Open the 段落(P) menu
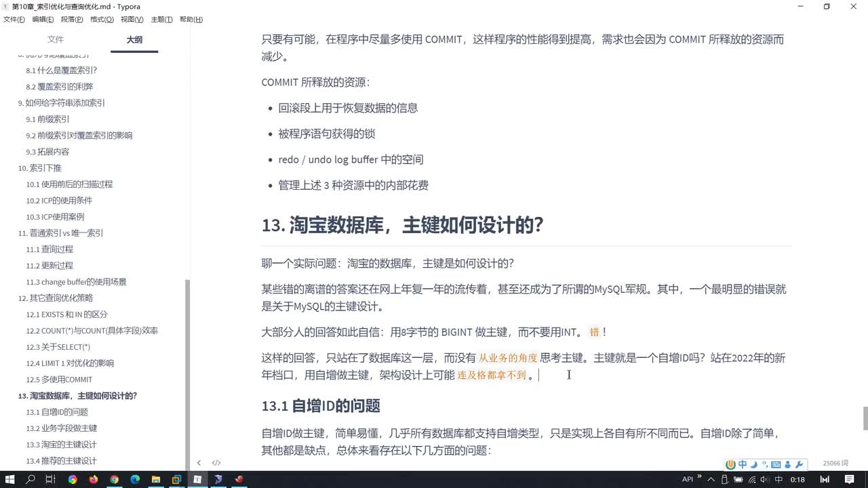The image size is (868, 488). click(x=73, y=20)
